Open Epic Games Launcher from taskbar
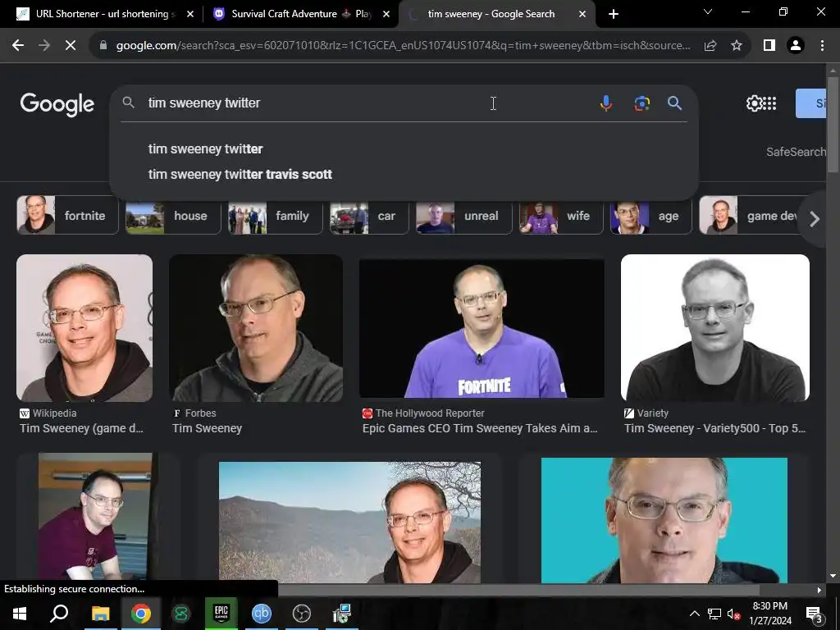 tap(221, 614)
